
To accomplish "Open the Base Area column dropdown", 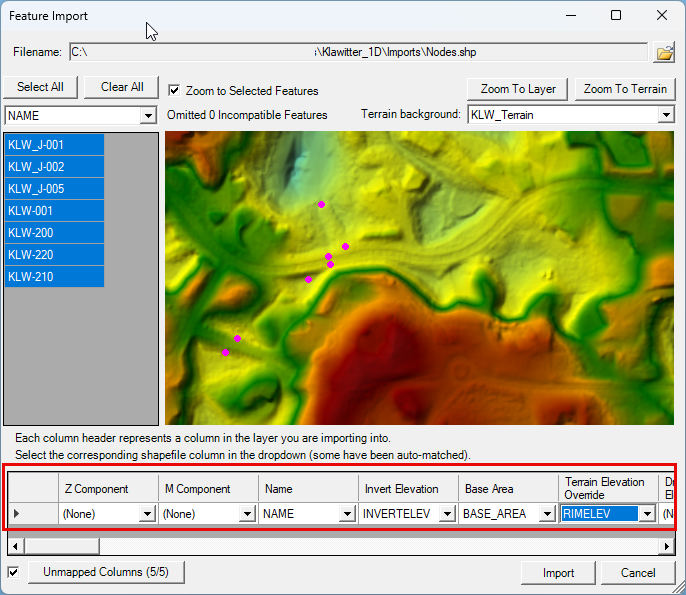I will (547, 514).
